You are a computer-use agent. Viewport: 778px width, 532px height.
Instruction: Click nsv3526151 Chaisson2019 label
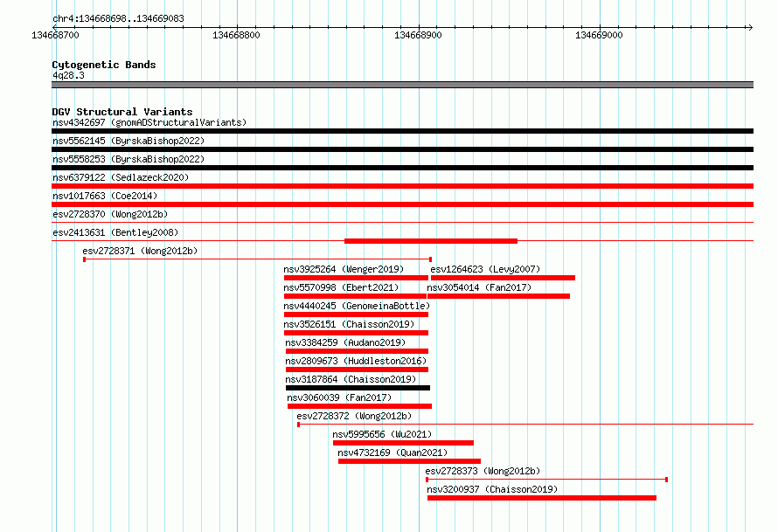pos(349,324)
